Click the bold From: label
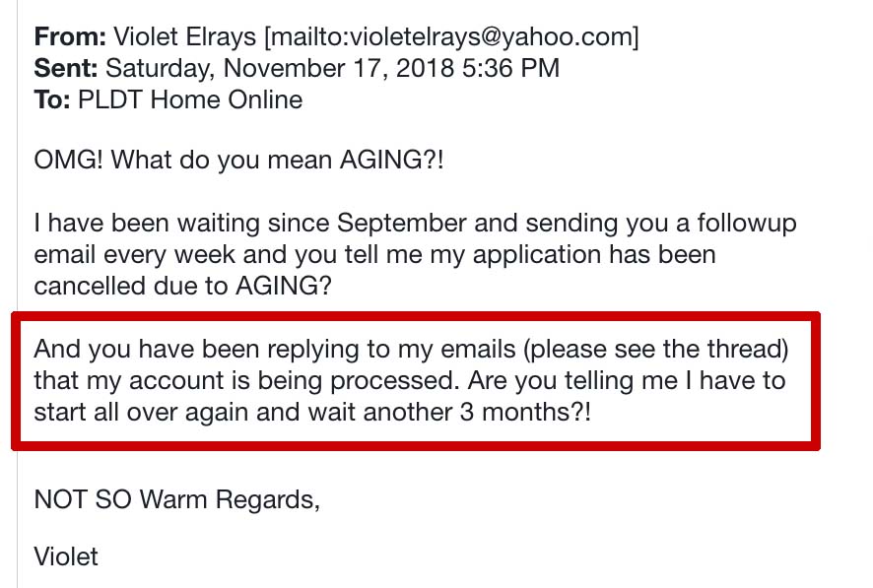This screenshot has width=873, height=588. pyautogui.click(x=70, y=37)
